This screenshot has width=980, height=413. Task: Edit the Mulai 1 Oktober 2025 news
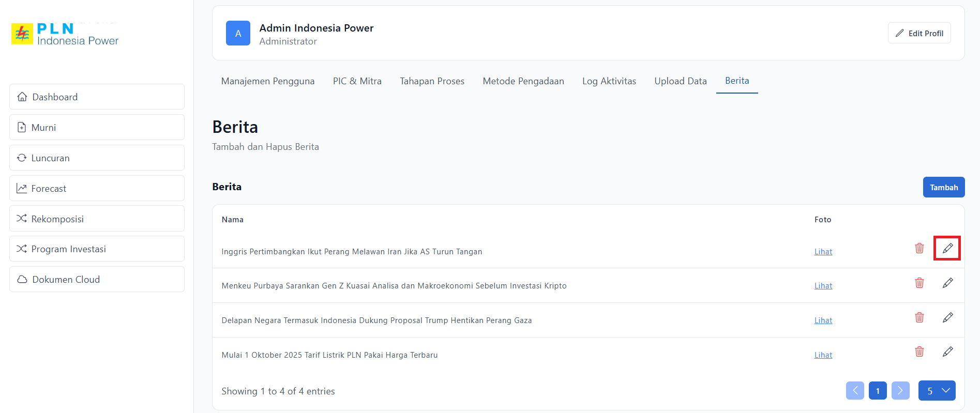[947, 352]
